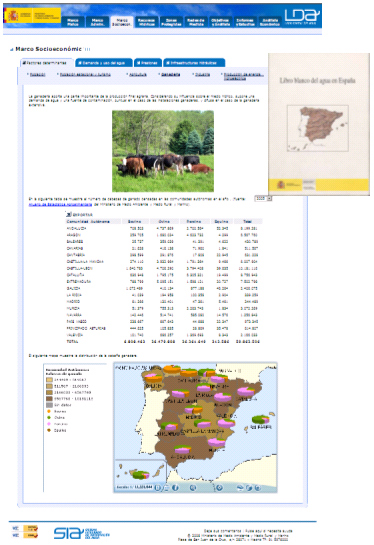Open the Anuario de Estadística Agroalimentaria link
374x545 pixels.
click(60, 204)
